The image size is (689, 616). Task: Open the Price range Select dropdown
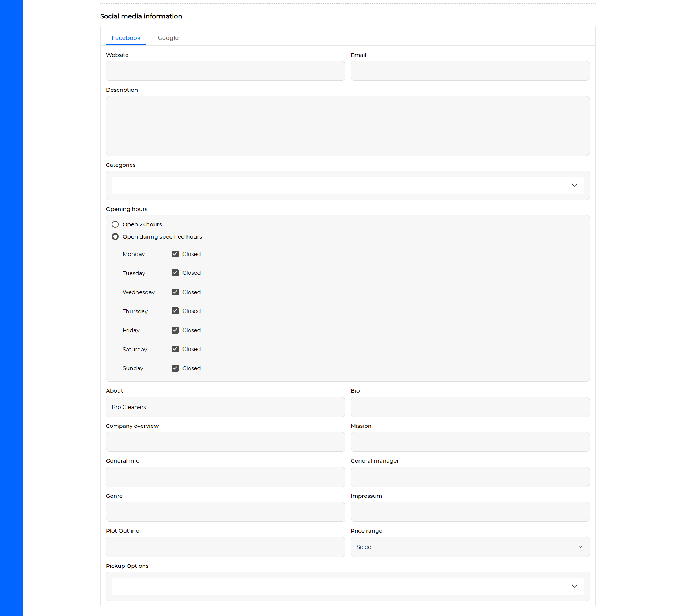click(x=470, y=547)
